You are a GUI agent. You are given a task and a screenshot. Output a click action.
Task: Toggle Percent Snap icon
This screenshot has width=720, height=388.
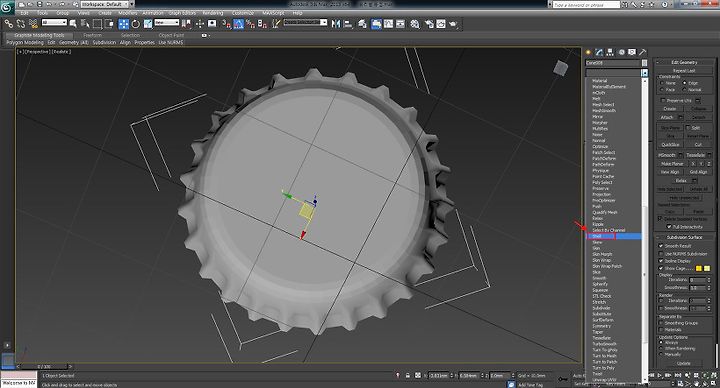tap(250, 23)
